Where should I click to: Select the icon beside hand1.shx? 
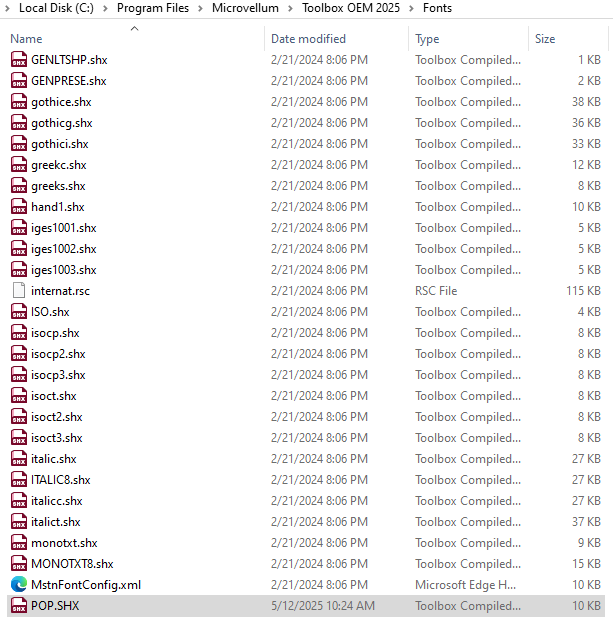(x=19, y=207)
